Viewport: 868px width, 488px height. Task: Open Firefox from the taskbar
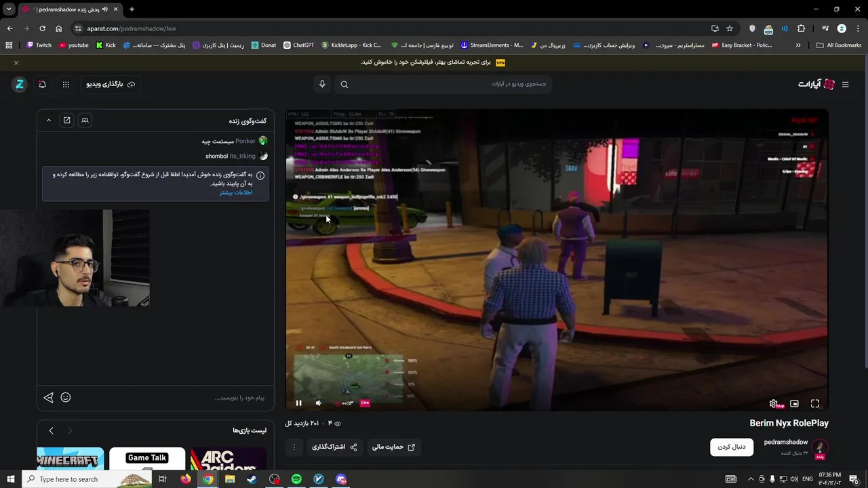coord(186,479)
